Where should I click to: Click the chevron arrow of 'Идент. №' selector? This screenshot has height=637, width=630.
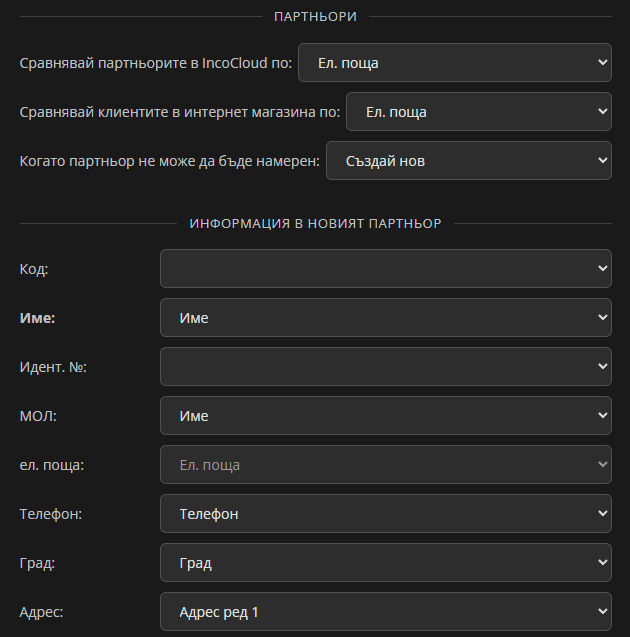[x=603, y=366]
